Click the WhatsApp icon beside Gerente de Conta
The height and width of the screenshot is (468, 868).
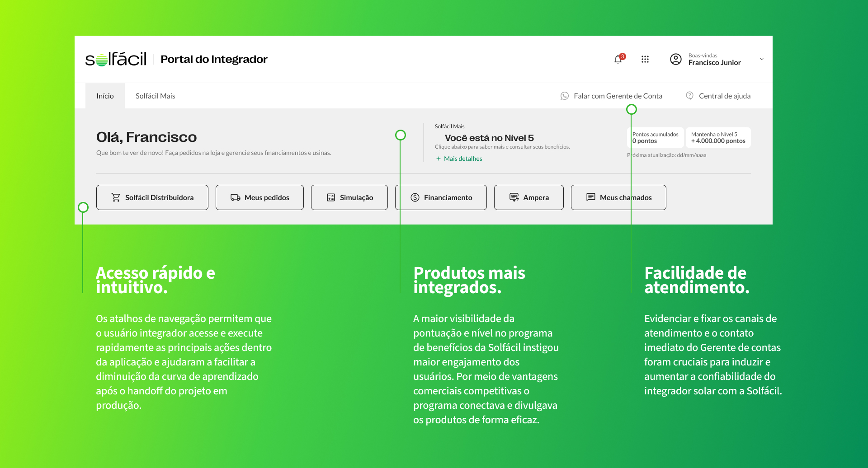click(565, 96)
